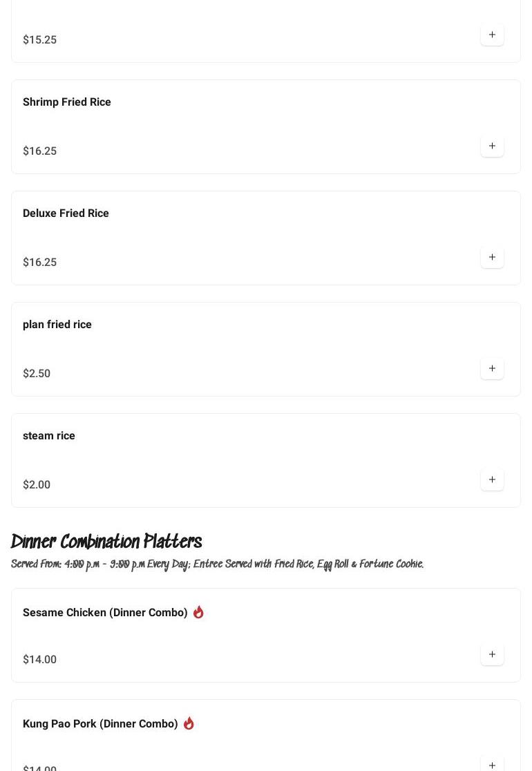The height and width of the screenshot is (771, 532).
Task: Click the Dinner Combination Platters heading
Action: click(106, 542)
